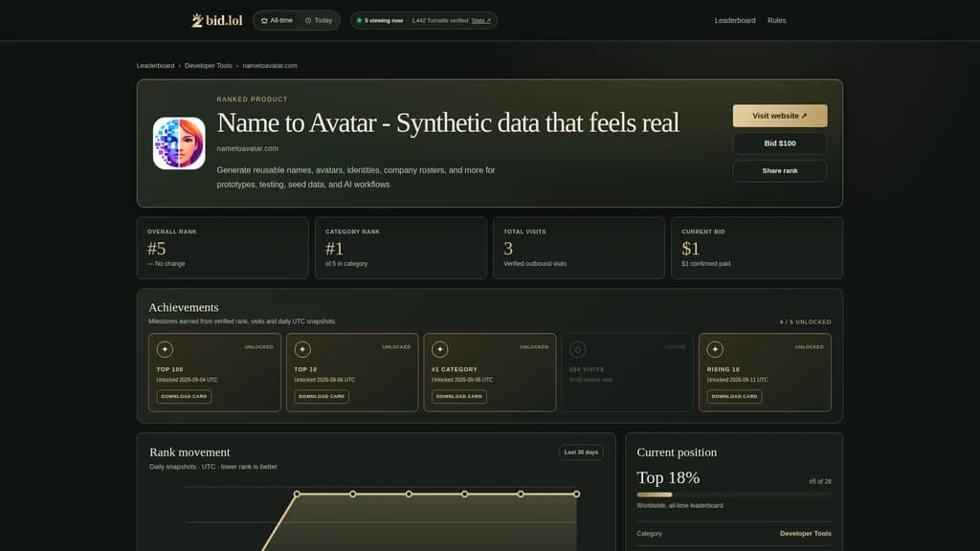Click the Rising 10 achievement badge icon

point(715,349)
